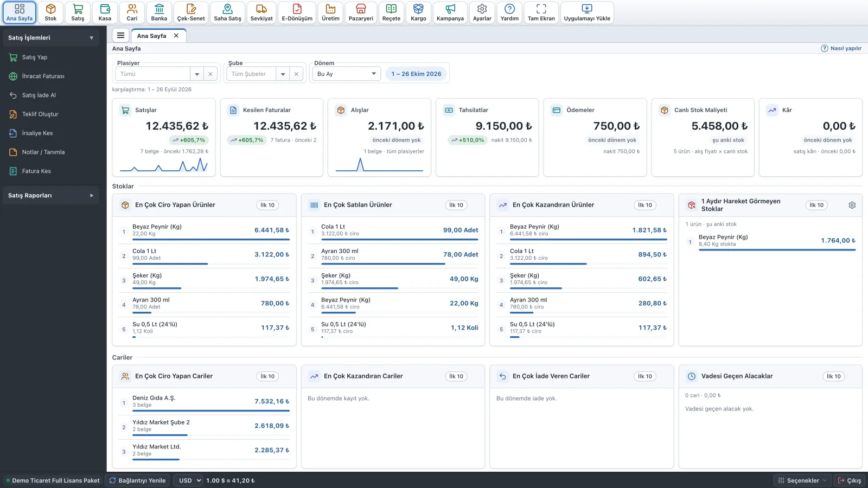Open the Şube dropdown arrow
Screen dimensions: 868x488
point(283,74)
